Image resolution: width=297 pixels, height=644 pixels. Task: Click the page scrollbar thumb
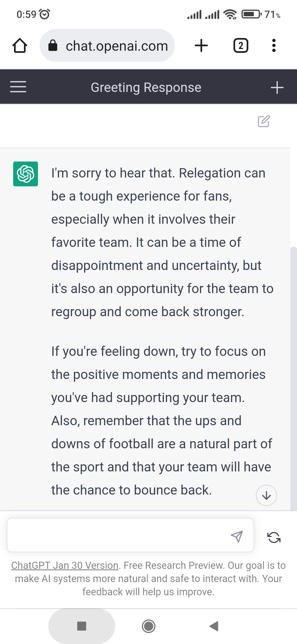point(294,358)
